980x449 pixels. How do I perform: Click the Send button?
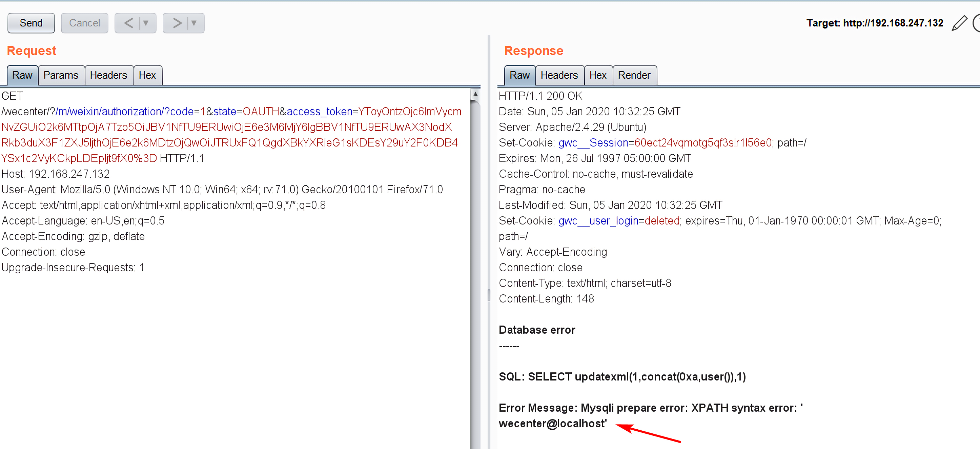coord(31,23)
